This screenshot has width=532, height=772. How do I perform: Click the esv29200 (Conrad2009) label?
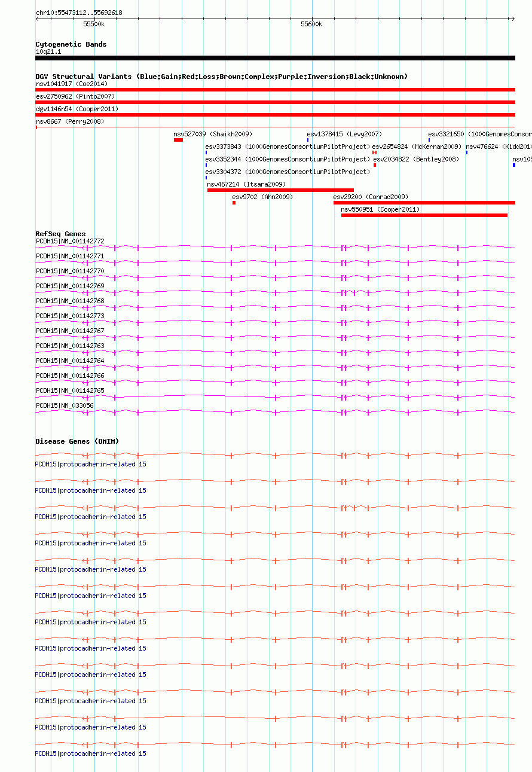coord(371,197)
